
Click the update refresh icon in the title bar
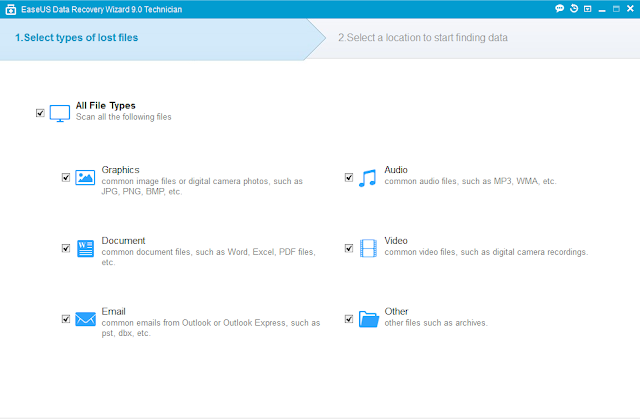pyautogui.click(x=574, y=9)
